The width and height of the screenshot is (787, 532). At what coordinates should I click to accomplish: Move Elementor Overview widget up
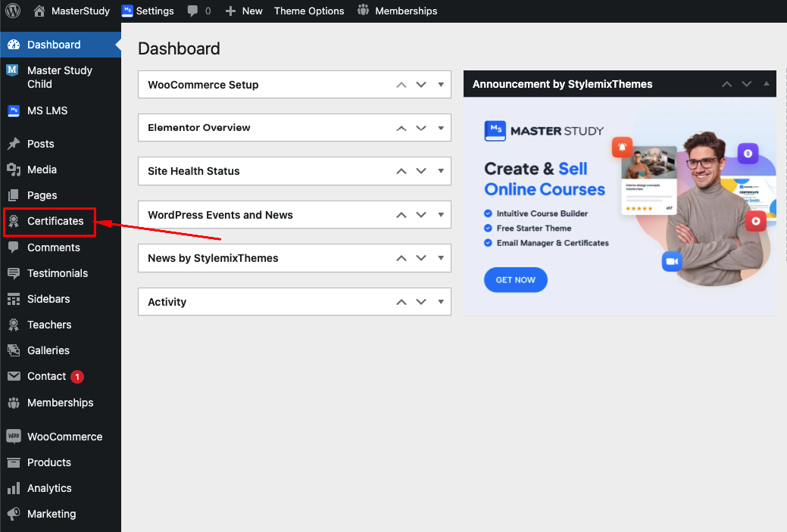401,128
